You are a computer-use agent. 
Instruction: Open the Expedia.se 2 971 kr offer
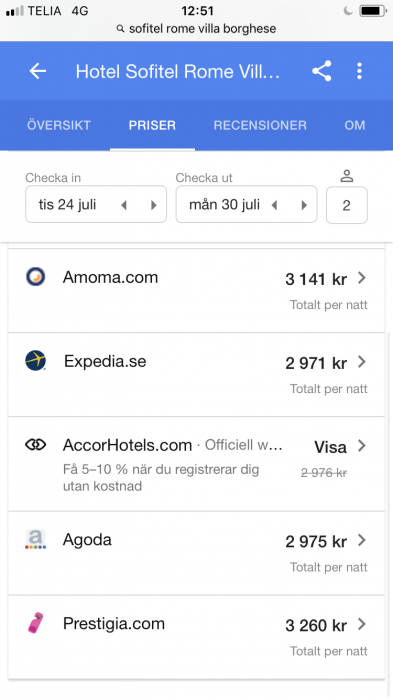tap(196, 375)
